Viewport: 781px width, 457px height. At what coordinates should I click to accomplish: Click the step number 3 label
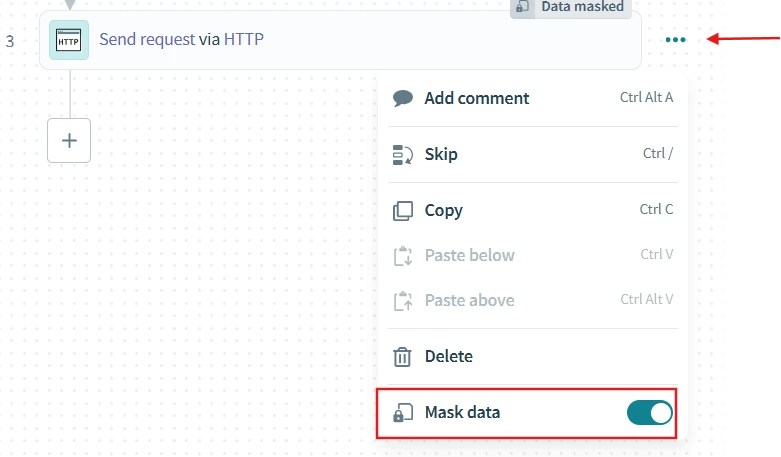tap(10, 41)
